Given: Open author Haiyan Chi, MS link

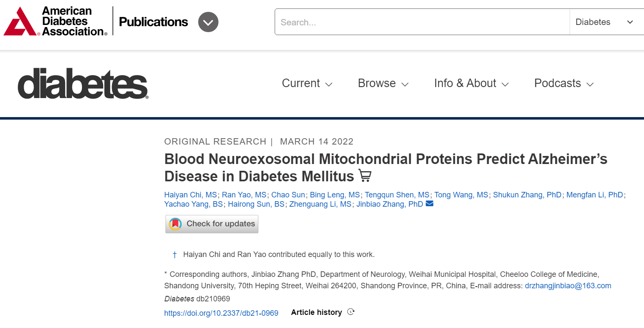Looking at the screenshot, I should (191, 195).
